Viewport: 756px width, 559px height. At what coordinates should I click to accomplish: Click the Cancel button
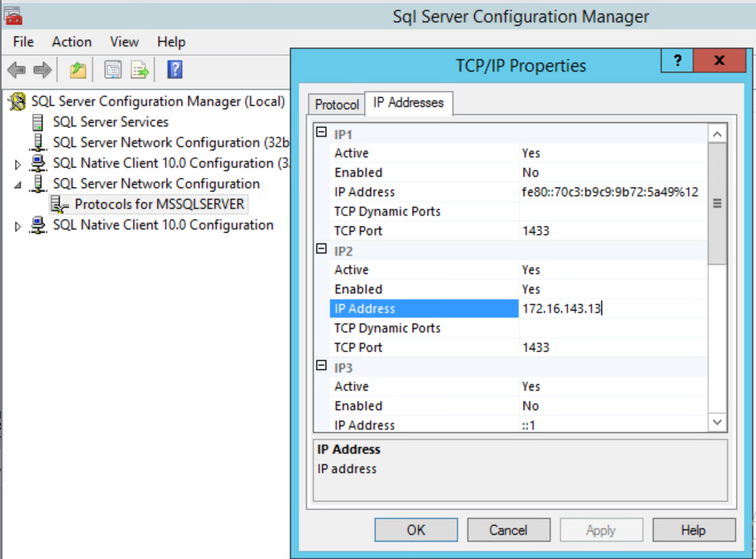(x=509, y=530)
